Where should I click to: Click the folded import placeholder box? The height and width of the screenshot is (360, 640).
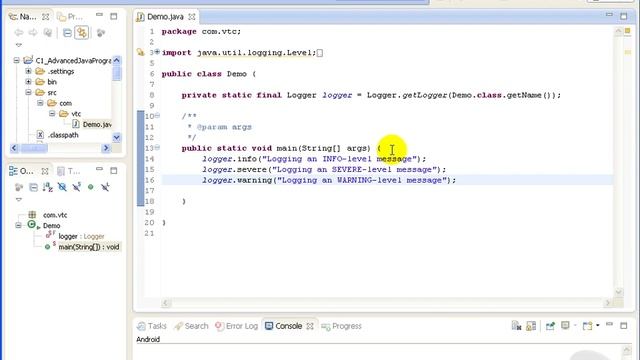pyautogui.click(x=320, y=53)
